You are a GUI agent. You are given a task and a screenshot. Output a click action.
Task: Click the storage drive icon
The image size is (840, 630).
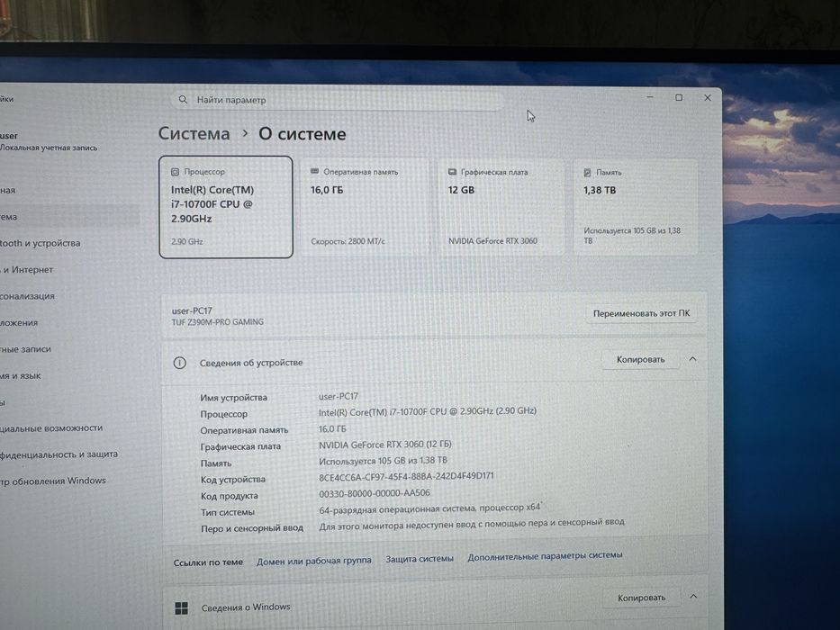point(587,173)
